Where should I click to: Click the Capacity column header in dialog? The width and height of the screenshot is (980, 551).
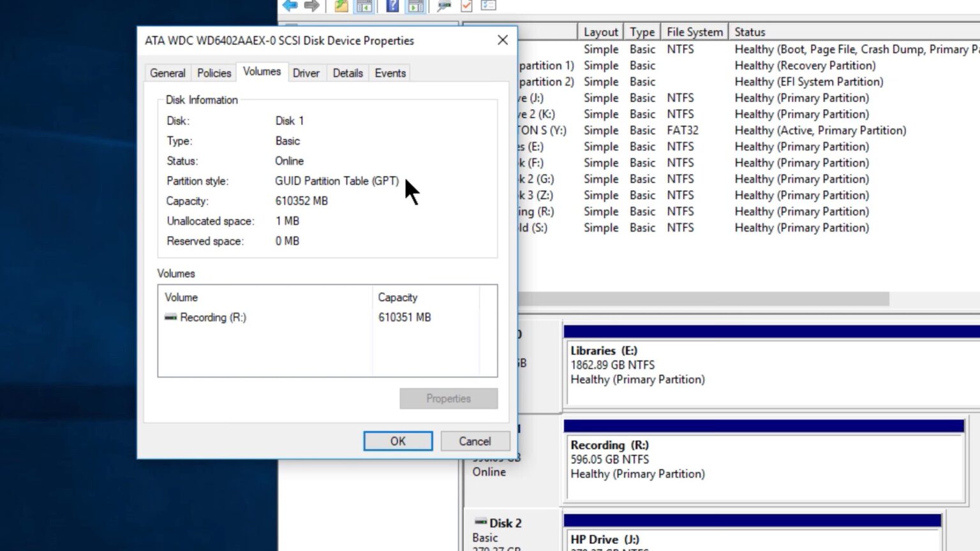tap(426, 297)
